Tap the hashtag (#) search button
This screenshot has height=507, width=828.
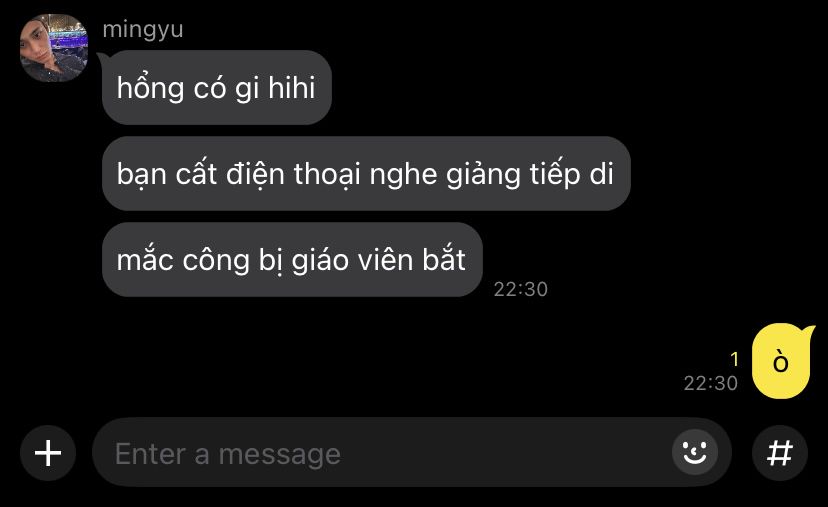pos(780,453)
